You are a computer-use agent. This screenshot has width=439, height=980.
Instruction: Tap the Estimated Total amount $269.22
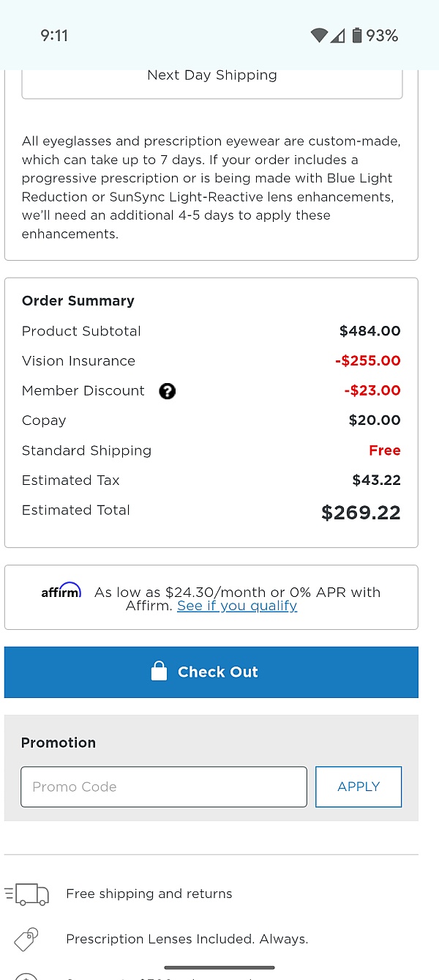[x=361, y=513]
